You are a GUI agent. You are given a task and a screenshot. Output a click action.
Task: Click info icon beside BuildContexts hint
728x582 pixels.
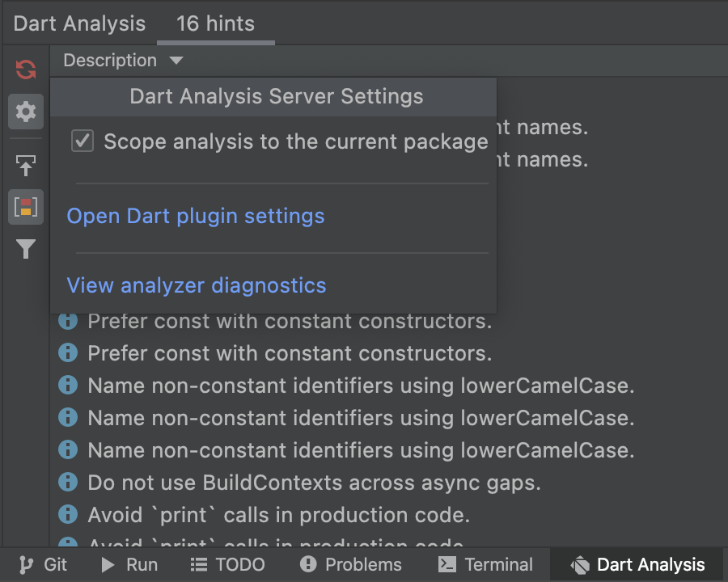click(x=68, y=483)
